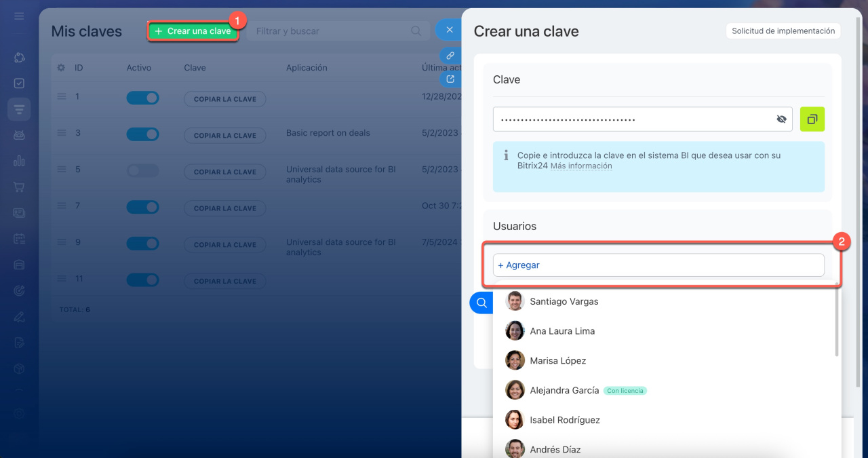This screenshot has height=458, width=868.
Task: Click the user list scrollbar
Action: click(x=837, y=324)
